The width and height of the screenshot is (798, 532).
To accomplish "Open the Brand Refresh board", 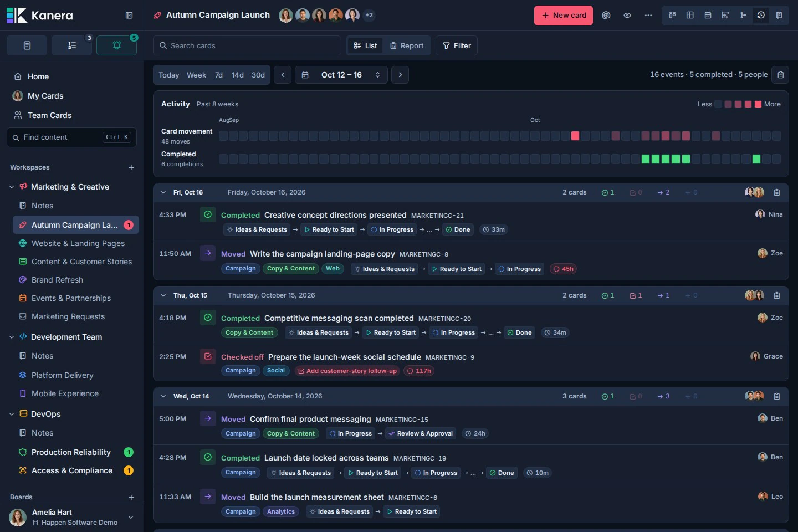I will tap(76, 280).
